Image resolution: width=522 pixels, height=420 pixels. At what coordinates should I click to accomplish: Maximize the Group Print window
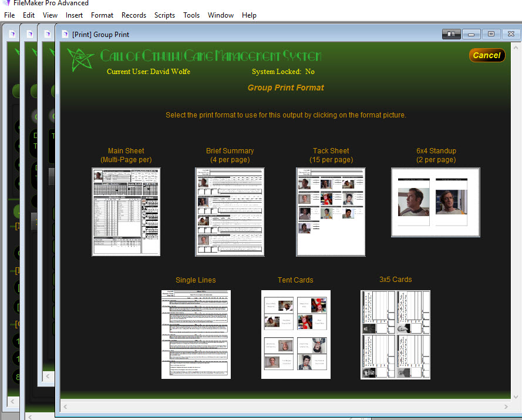pos(491,34)
